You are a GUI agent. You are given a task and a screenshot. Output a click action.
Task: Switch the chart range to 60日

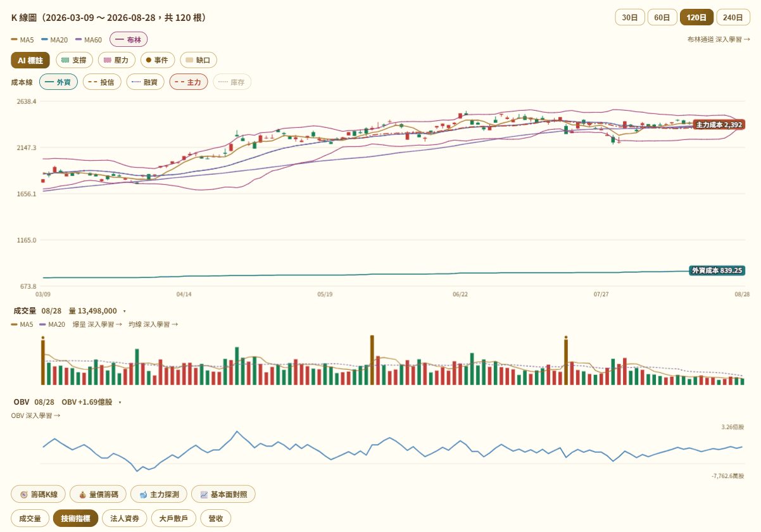click(662, 17)
